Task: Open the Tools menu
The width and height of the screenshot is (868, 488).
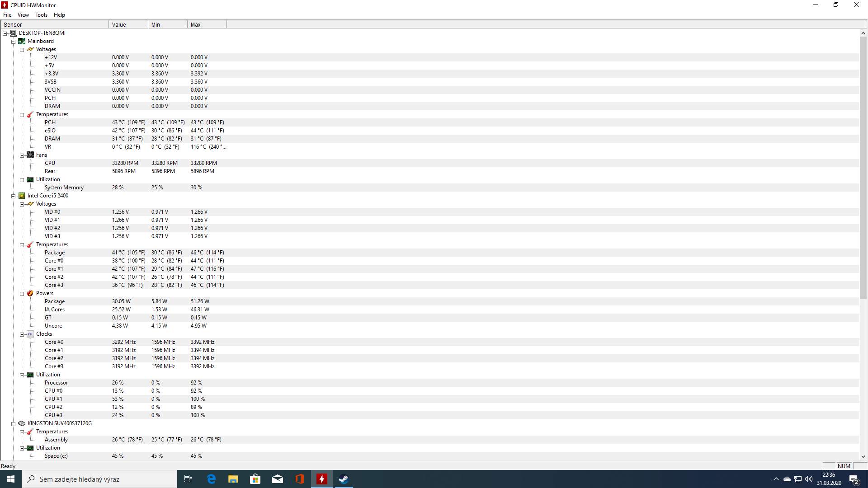Action: (41, 15)
